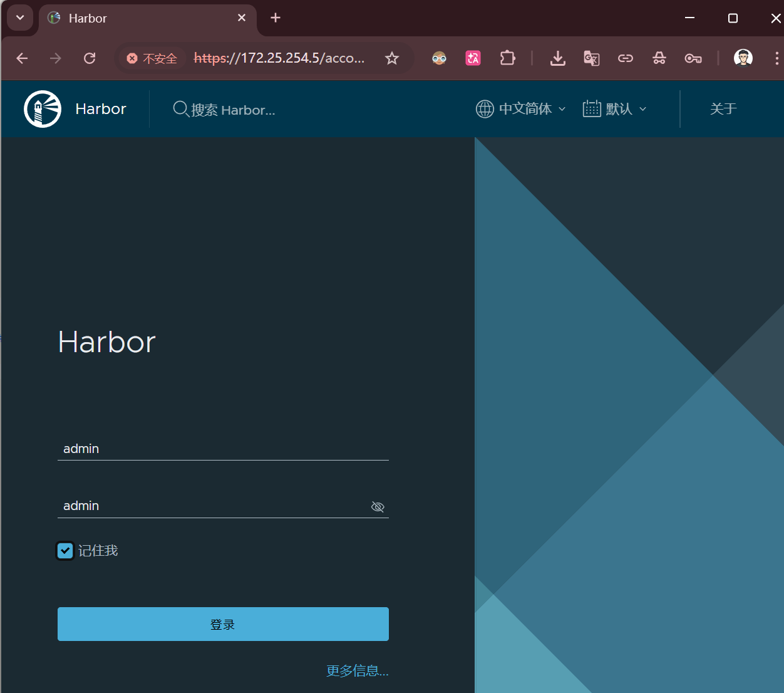Open the password key icon
784x693 pixels.
pos(693,58)
